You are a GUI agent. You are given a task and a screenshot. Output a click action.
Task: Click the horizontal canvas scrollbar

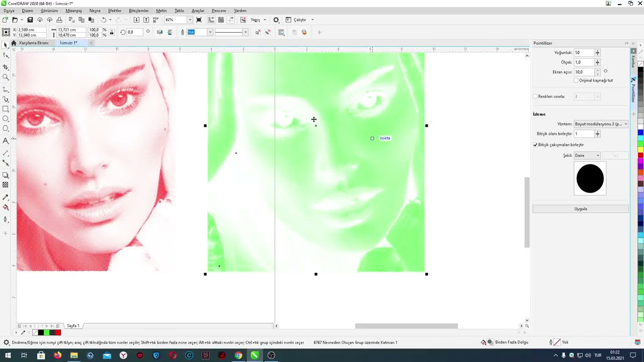[x=406, y=326]
